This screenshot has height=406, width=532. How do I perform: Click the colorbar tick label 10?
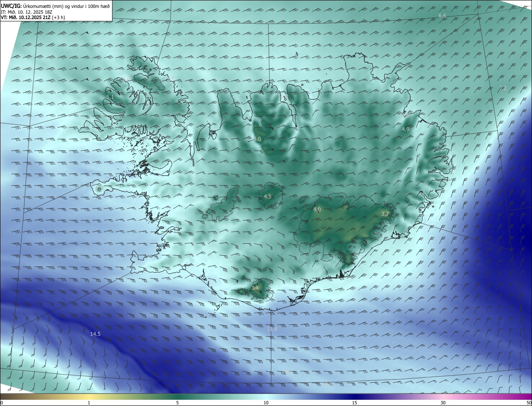tap(266, 403)
